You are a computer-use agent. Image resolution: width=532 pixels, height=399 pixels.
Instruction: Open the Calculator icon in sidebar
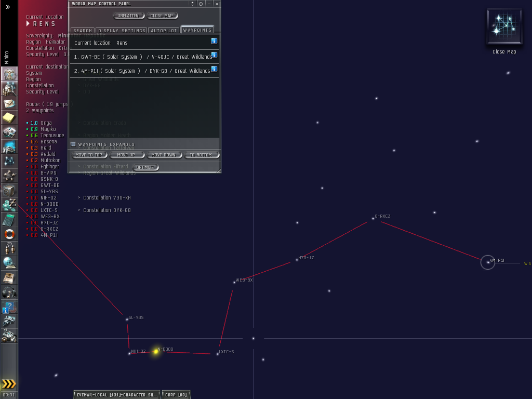pyautogui.click(x=9, y=220)
